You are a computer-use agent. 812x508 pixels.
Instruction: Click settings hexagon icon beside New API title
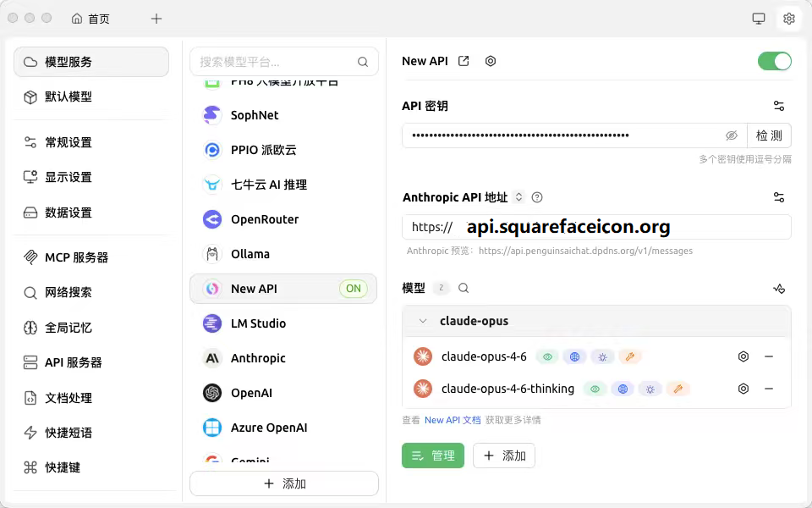pyautogui.click(x=491, y=61)
